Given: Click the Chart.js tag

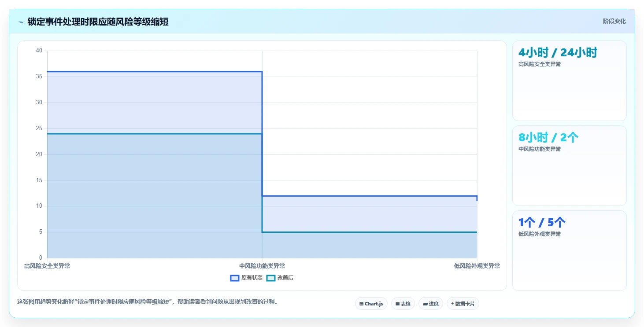Looking at the screenshot, I should (371, 304).
